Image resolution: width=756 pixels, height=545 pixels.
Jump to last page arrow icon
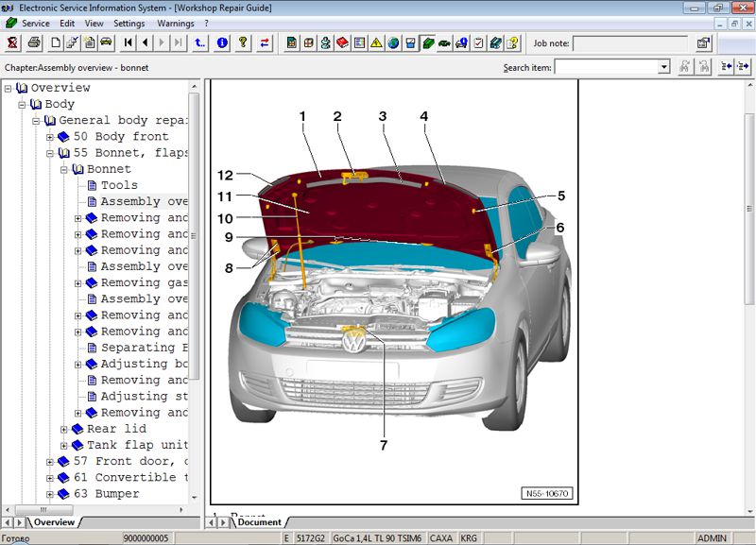(179, 43)
